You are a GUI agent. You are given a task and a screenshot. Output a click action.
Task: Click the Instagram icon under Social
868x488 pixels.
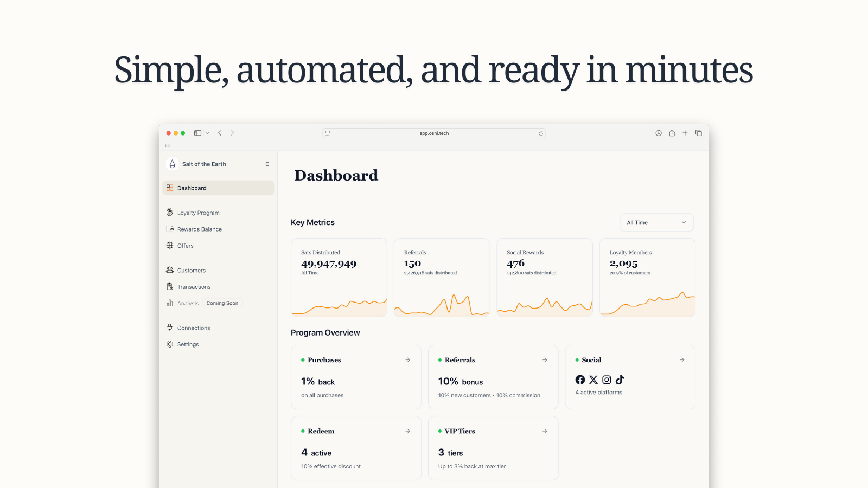[607, 380]
